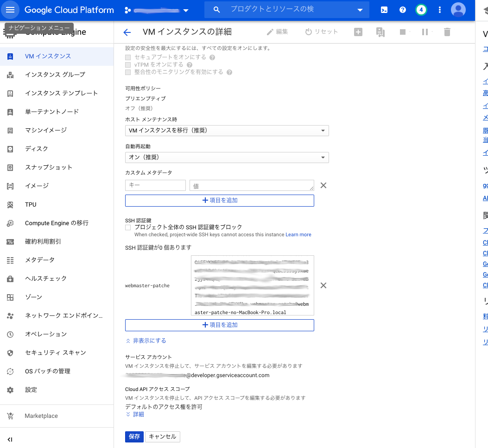Expand 詳細 under Cloud API アクセス スコープ
488x448 pixels.
(x=134, y=414)
